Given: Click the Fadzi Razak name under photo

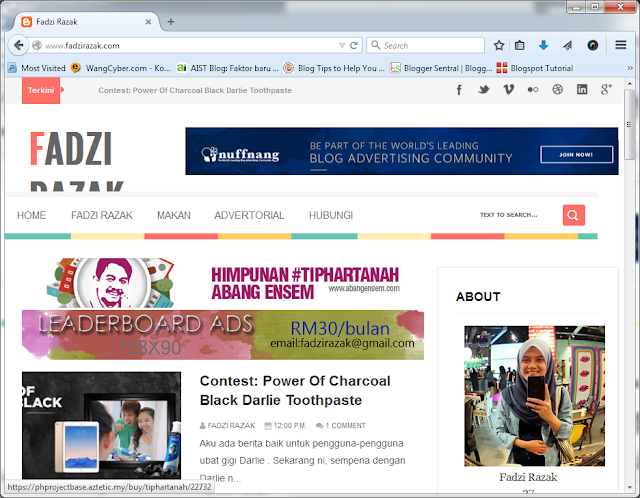Looking at the screenshot, I should (x=528, y=477).
